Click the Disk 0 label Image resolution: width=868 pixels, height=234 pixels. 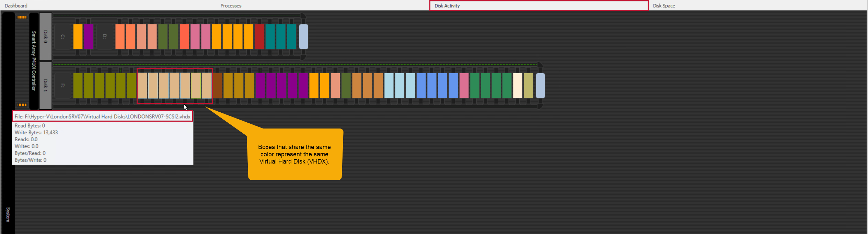(45, 37)
